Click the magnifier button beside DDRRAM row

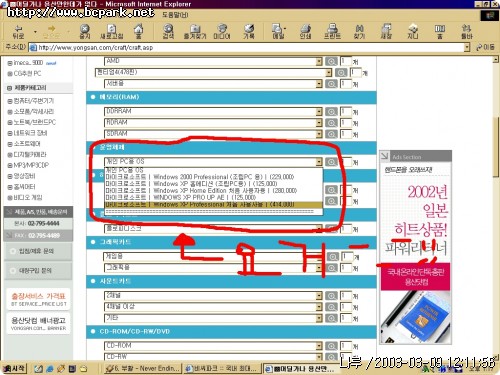pos(331,112)
